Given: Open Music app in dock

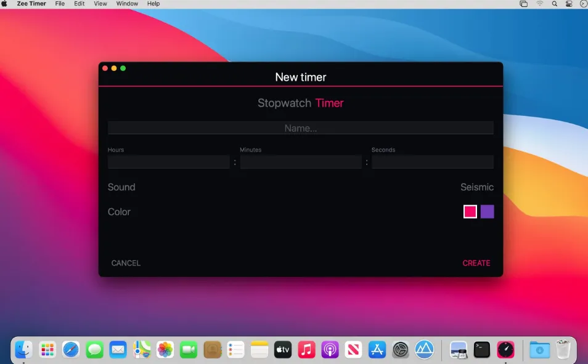Looking at the screenshot, I should pos(306,349).
